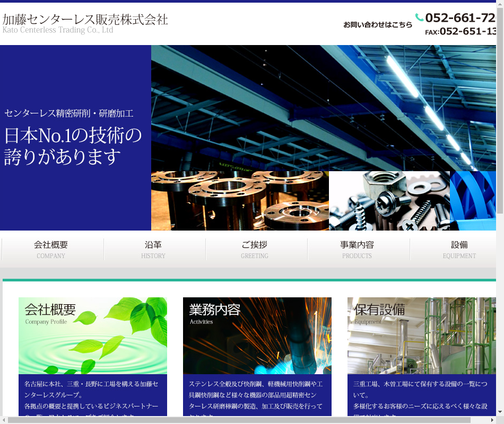Click the green phone icon in header

[419, 17]
